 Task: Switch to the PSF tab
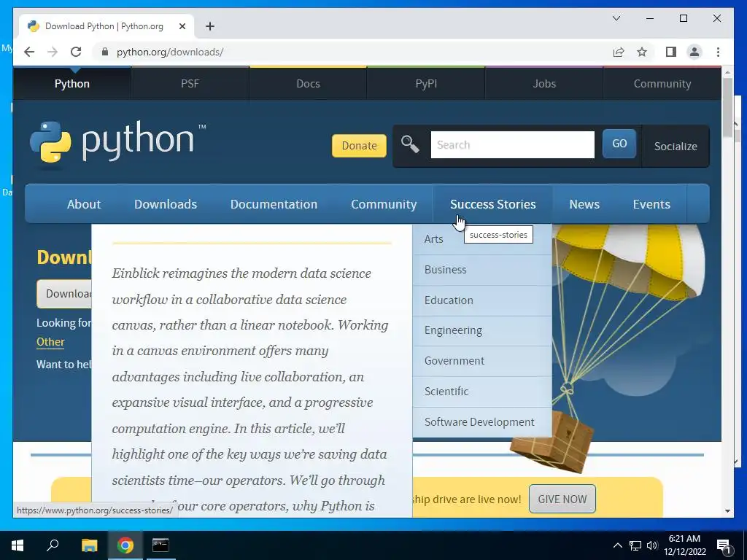[x=190, y=84]
